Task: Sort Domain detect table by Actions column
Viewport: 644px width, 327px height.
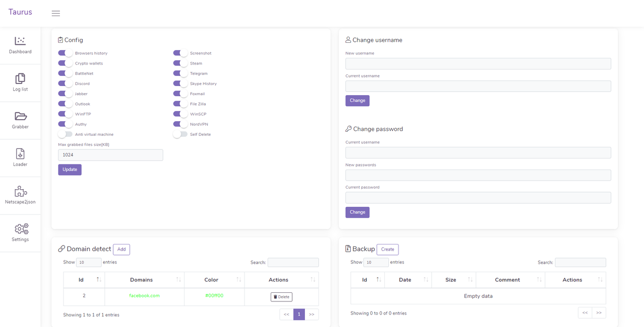Action: pyautogui.click(x=281, y=280)
